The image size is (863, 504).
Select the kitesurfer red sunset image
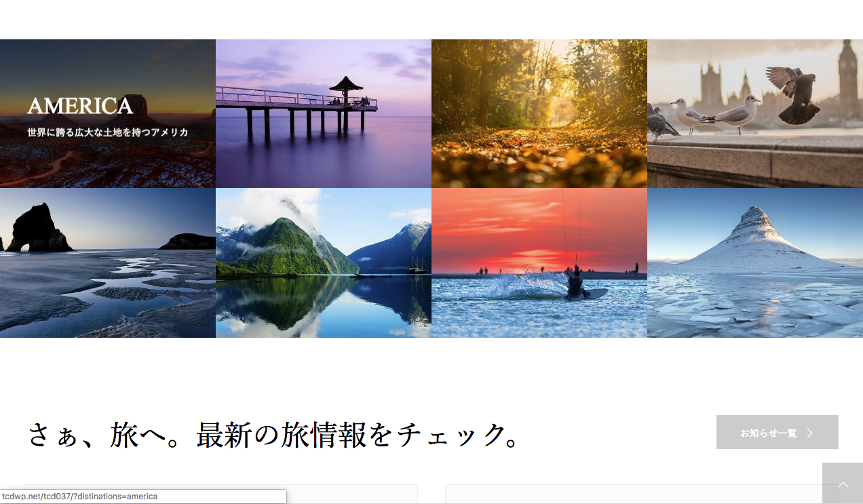tap(539, 263)
